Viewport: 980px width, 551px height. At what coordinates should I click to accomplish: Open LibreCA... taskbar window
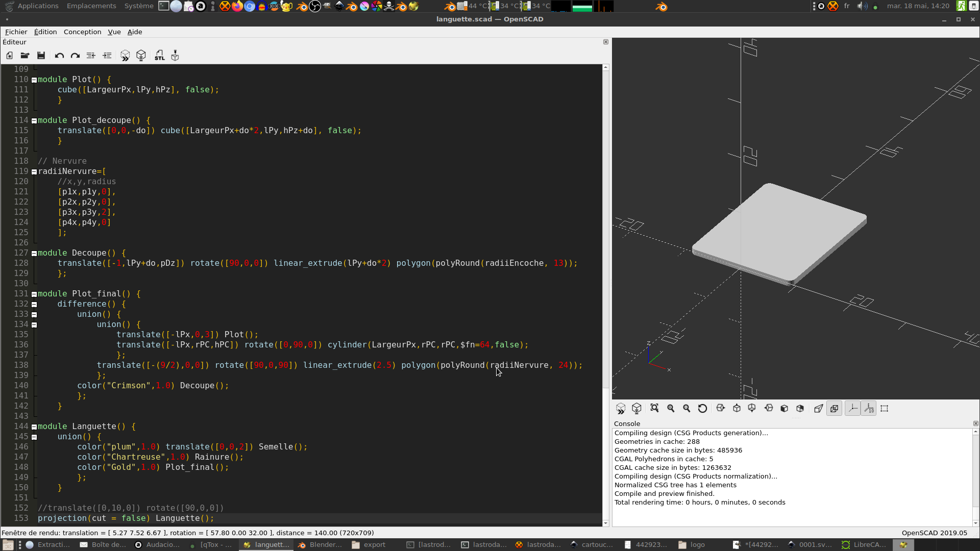[x=865, y=545]
